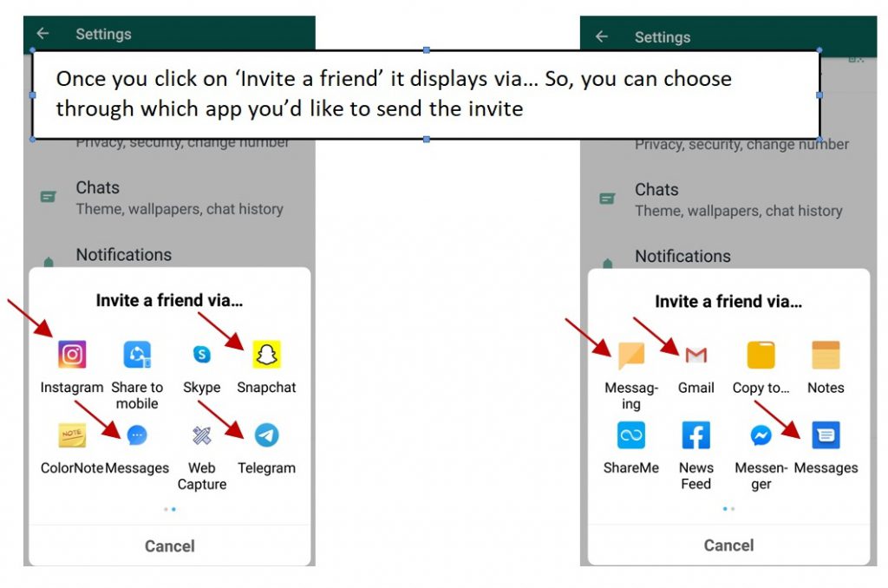The width and height of the screenshot is (888, 588).
Task: Choose the Notes app icon
Action: coord(826,355)
